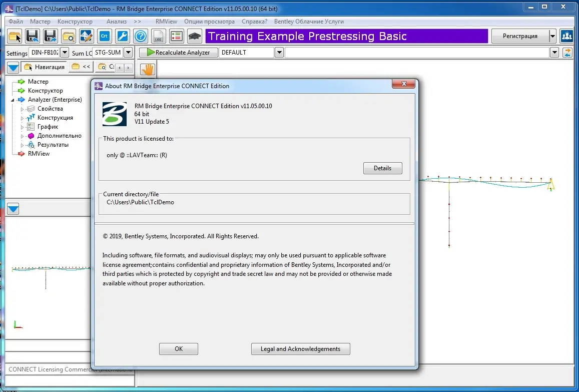This screenshot has width=579, height=392.
Task: Open the Мастер menu in the menu bar
Action: click(x=40, y=22)
